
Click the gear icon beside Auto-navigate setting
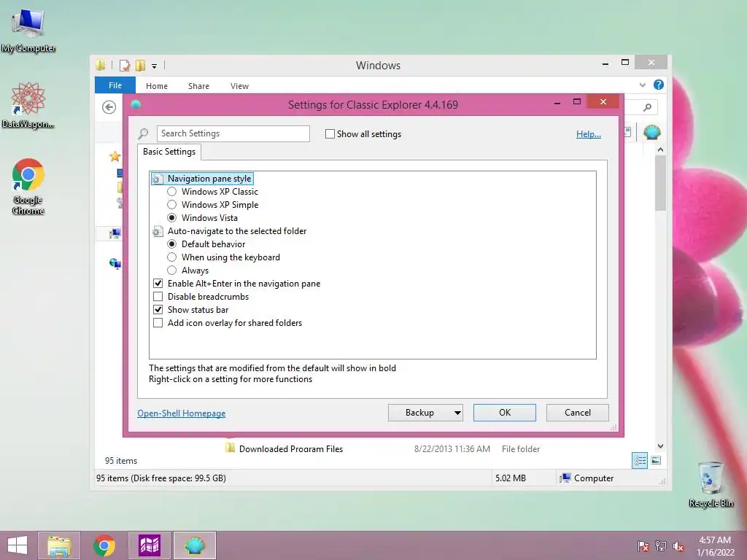pyautogui.click(x=158, y=231)
